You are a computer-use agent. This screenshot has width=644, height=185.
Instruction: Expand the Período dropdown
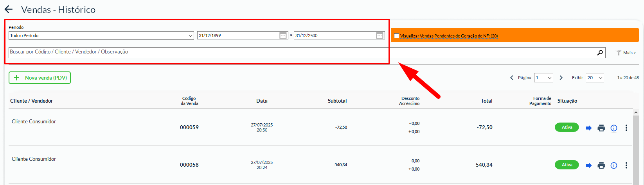(101, 36)
